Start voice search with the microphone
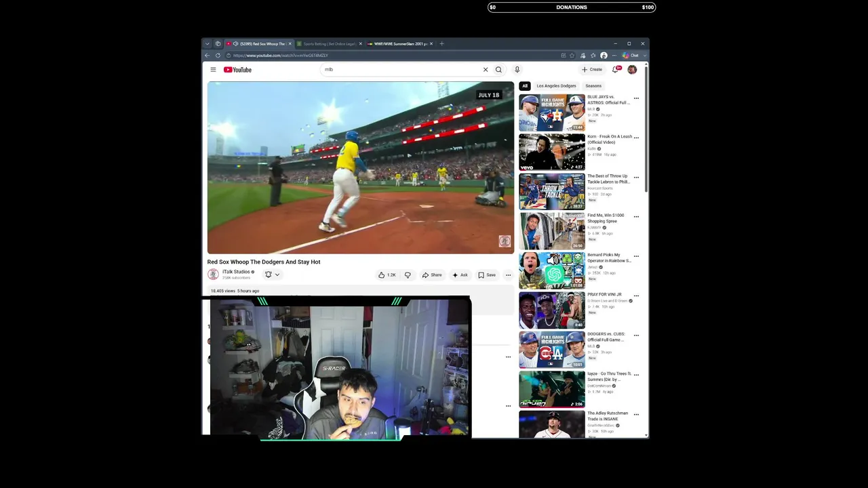Image resolution: width=868 pixels, height=488 pixels. [517, 70]
